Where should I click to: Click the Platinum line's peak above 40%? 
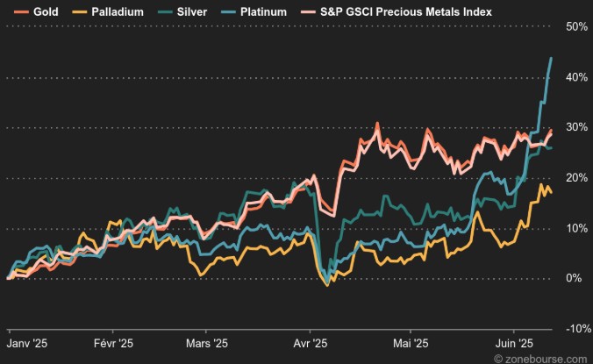click(551, 59)
